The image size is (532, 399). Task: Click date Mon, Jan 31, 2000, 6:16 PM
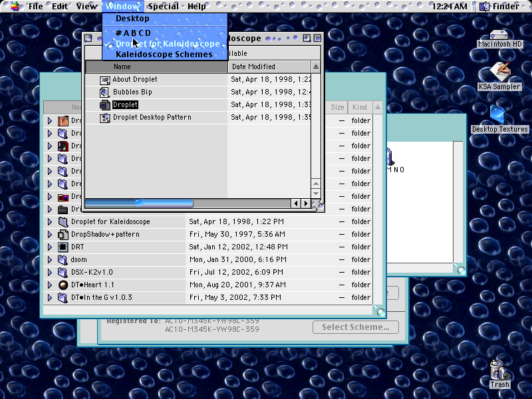pos(238,260)
